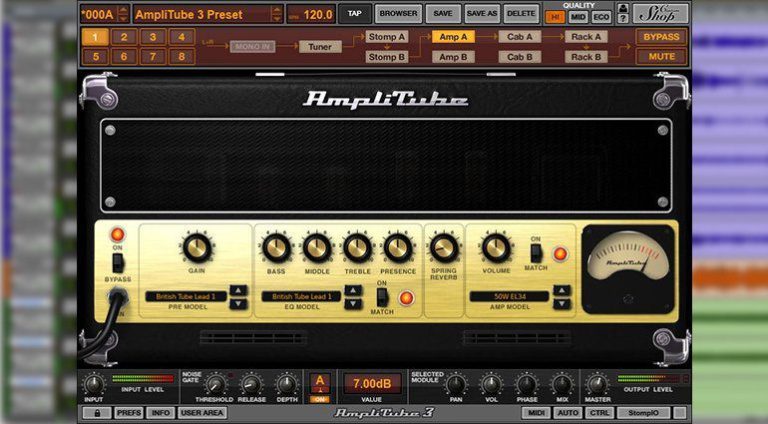The height and width of the screenshot is (424, 768).
Task: Click the amp Volume knob
Action: click(x=496, y=247)
